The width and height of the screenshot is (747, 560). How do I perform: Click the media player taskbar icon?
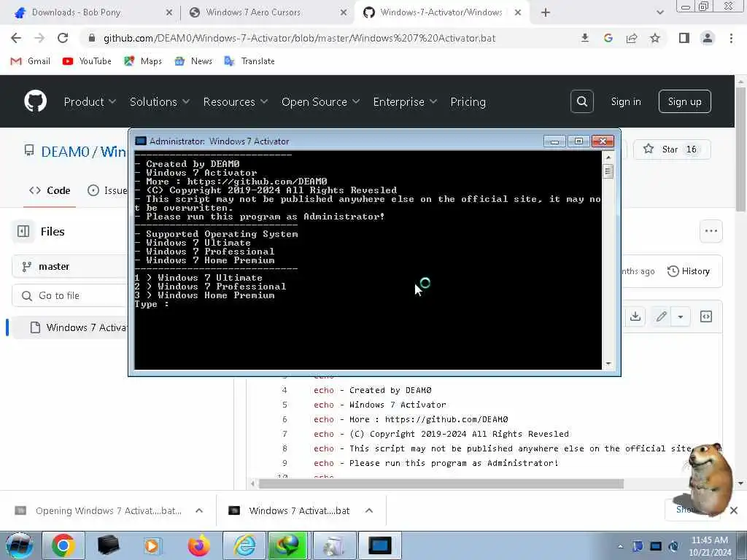[152, 545]
